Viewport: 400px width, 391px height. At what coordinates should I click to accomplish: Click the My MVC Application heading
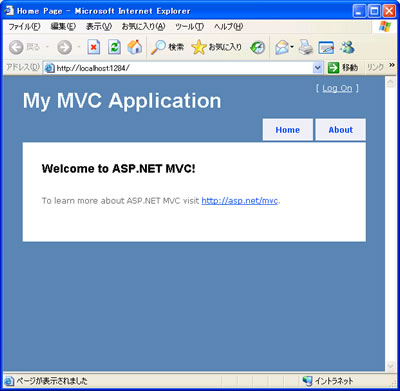coord(122,101)
